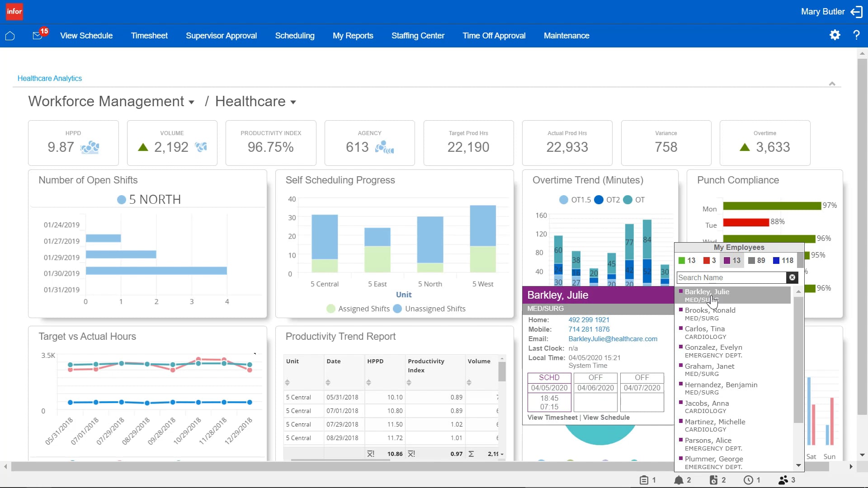Click home phone number 492 299 1921
Screen dimensions: 868x488
point(589,320)
